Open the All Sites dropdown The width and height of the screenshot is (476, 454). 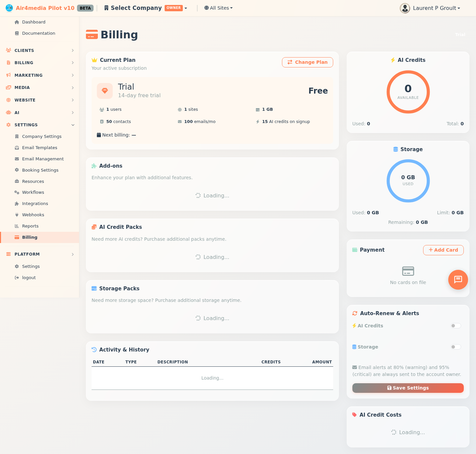click(218, 8)
